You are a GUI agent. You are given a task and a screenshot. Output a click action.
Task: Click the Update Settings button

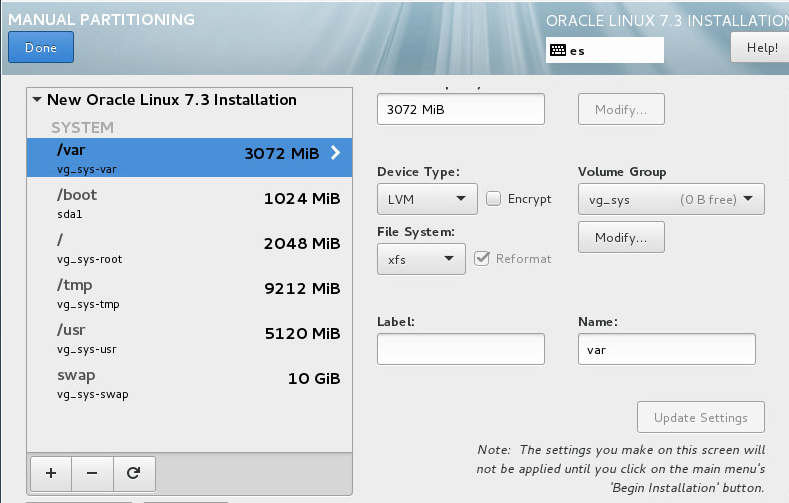pos(700,417)
